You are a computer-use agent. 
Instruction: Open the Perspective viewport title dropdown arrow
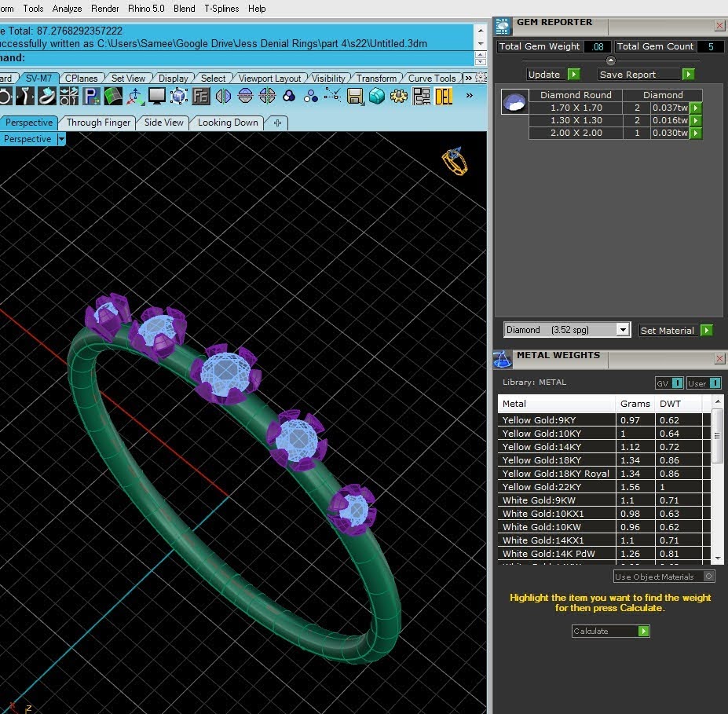pyautogui.click(x=61, y=139)
